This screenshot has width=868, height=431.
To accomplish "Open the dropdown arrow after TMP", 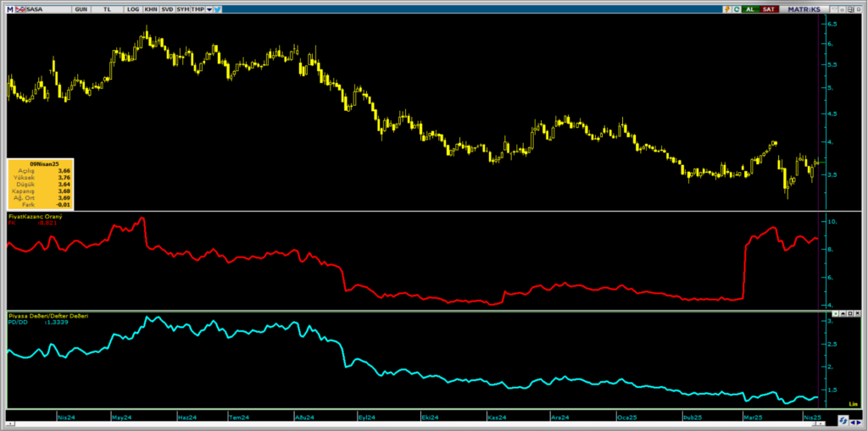I will 208,8.
